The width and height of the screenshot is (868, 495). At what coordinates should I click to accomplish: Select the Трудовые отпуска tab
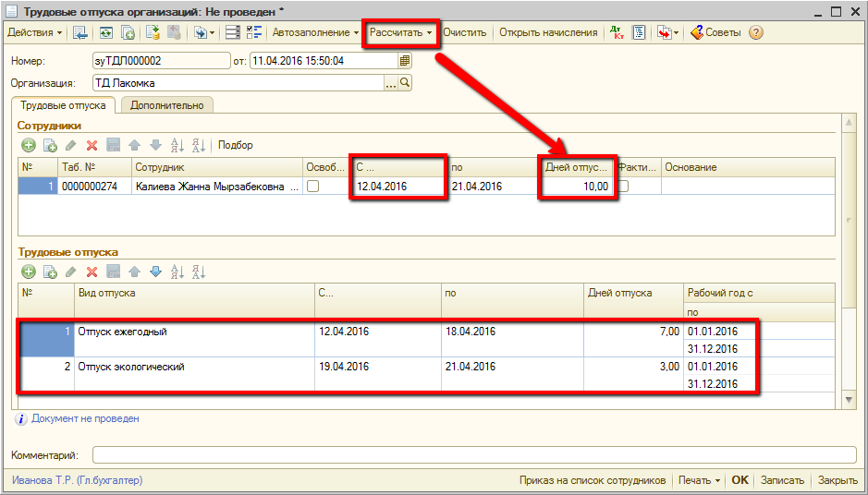pos(63,105)
